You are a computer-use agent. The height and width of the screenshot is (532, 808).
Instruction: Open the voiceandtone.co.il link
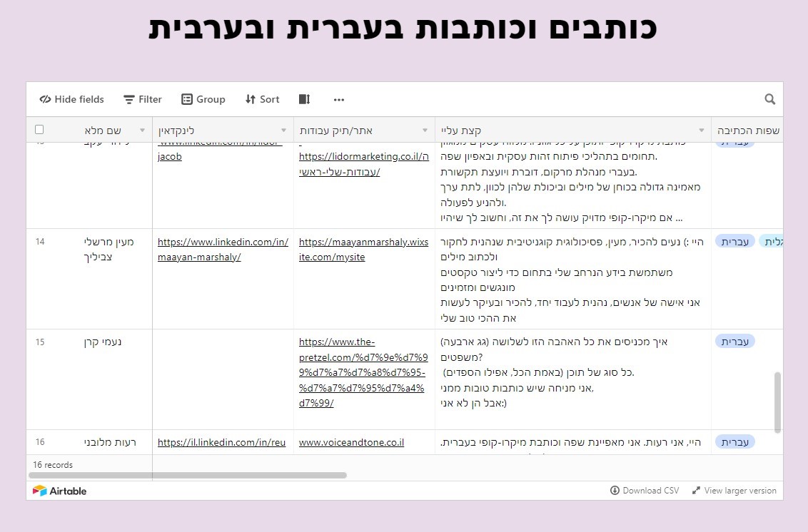[x=351, y=442]
